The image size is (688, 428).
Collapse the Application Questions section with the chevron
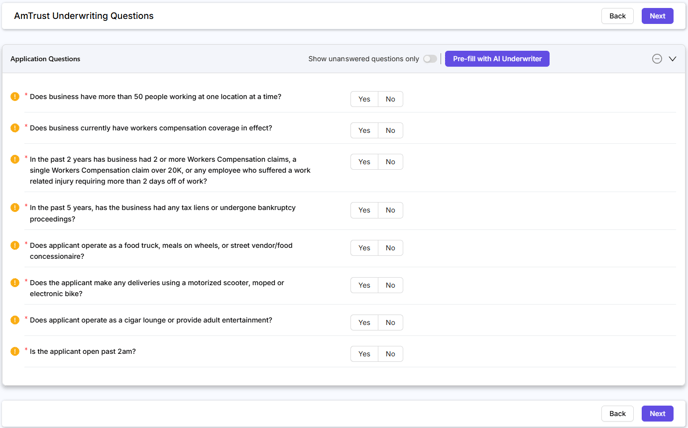672,59
